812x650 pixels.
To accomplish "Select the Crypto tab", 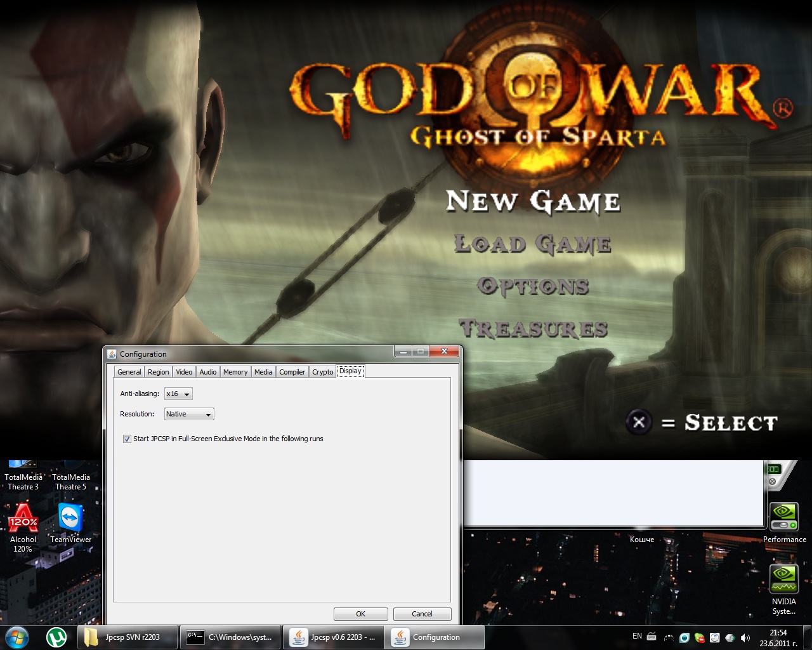I will coord(322,372).
